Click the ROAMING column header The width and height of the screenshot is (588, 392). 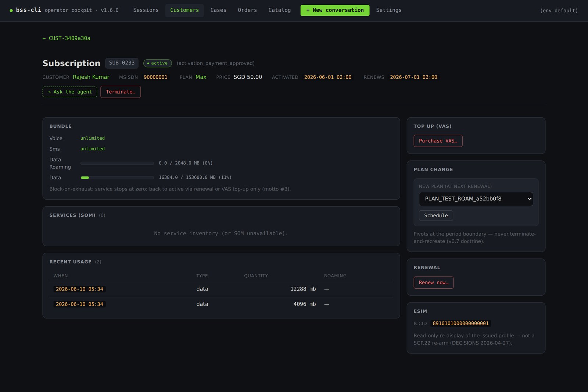click(335, 276)
